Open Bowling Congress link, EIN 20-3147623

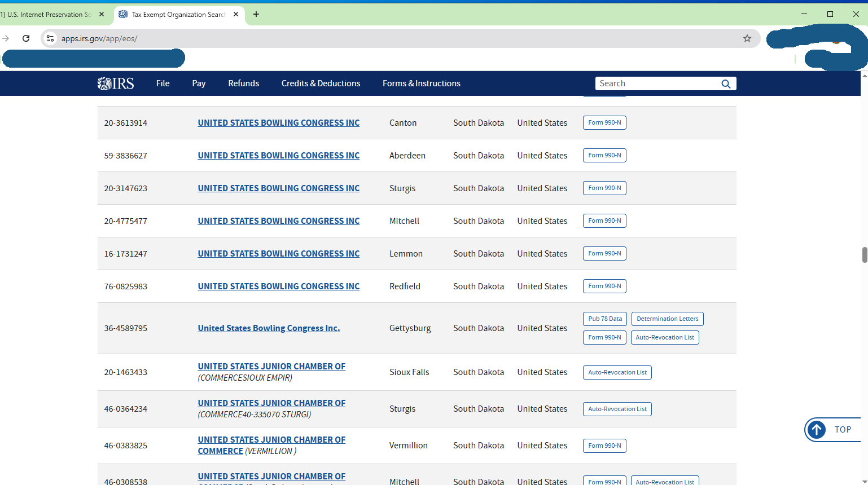278,188
